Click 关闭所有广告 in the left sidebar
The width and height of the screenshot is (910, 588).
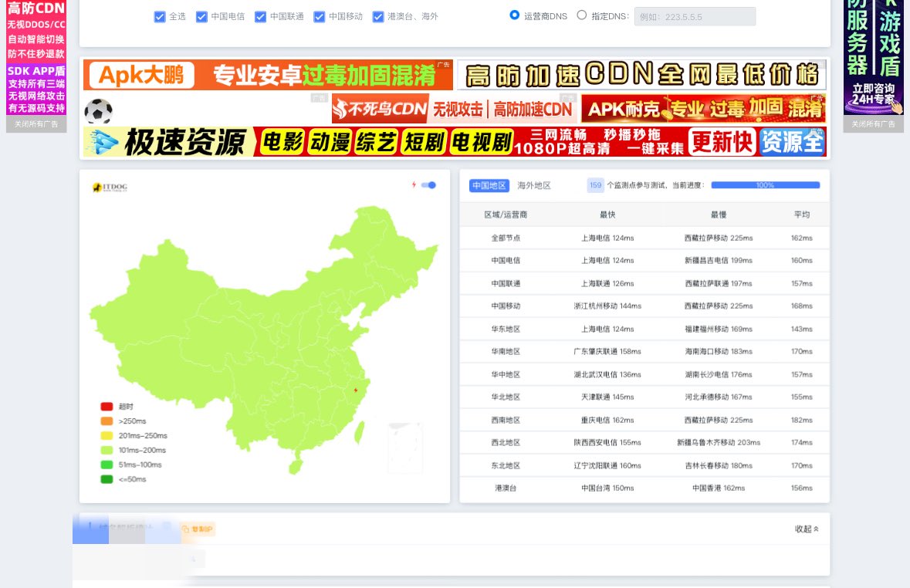pos(36,123)
